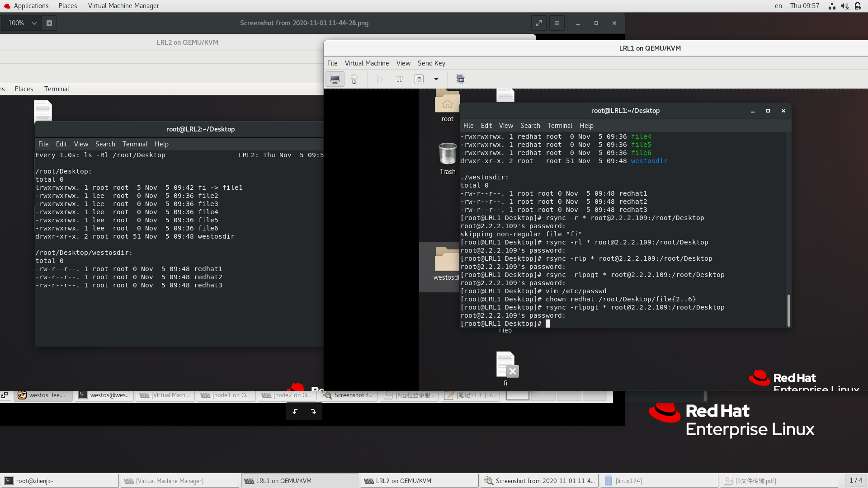Expand the shutdown options dropdown arrow

[436, 79]
